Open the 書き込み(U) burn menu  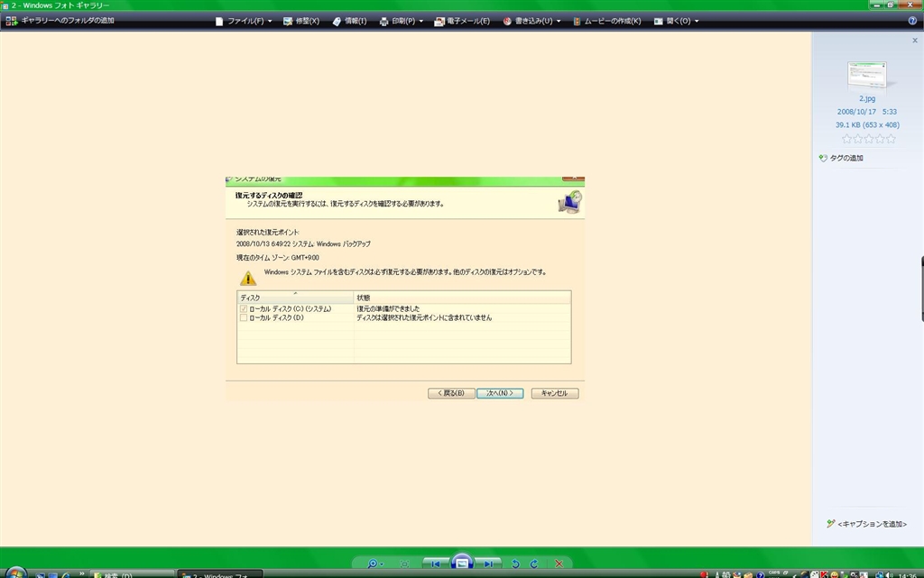(x=531, y=21)
